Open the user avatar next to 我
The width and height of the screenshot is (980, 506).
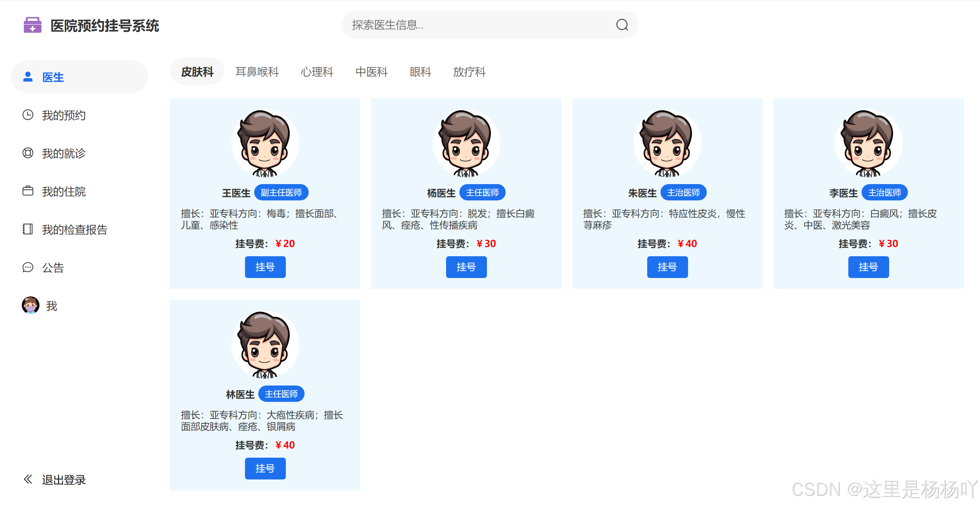[30, 306]
